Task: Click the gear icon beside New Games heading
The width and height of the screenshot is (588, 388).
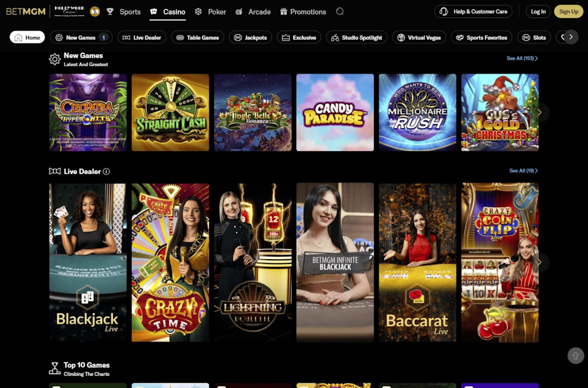Action: (55, 59)
